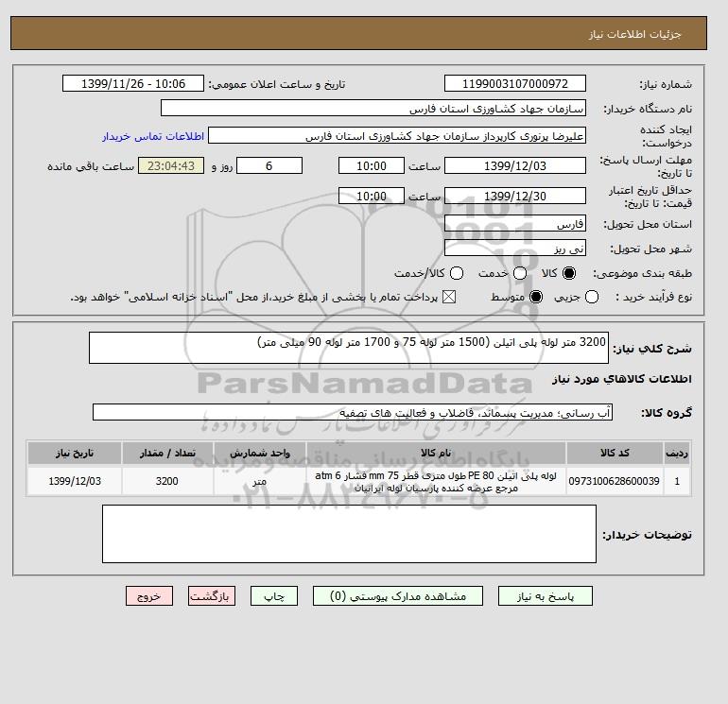
Task: Click product code 0973100628600039 cell
Action: [615, 481]
